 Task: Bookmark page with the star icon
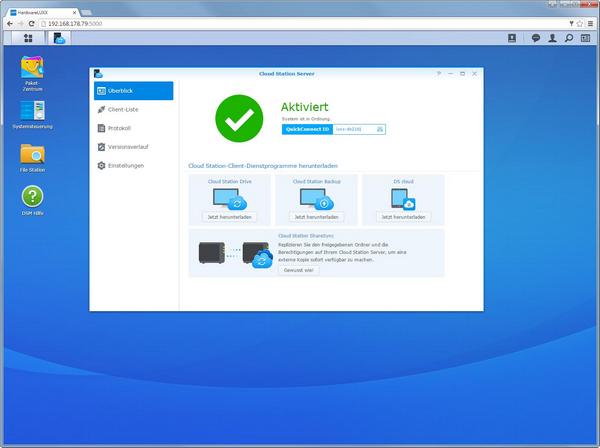tap(580, 24)
